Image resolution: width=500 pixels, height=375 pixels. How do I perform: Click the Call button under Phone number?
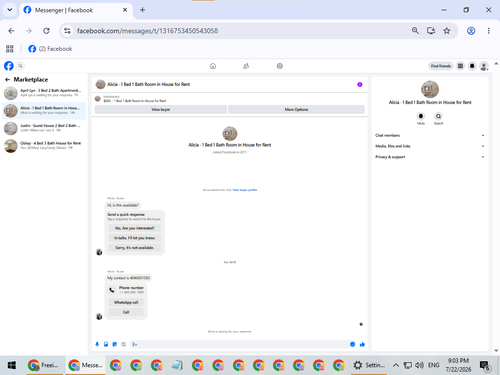point(126,312)
